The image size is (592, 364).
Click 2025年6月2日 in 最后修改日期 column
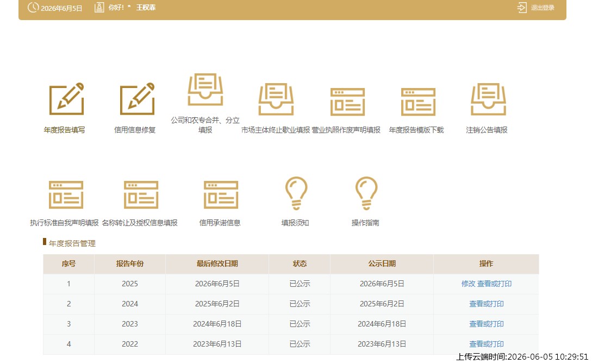pos(217,304)
